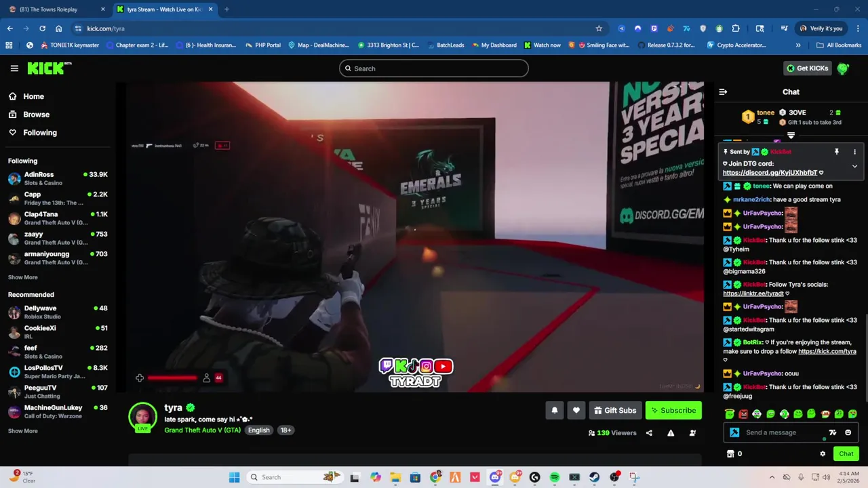
Task: Open Windows Start menu
Action: pyautogui.click(x=234, y=477)
